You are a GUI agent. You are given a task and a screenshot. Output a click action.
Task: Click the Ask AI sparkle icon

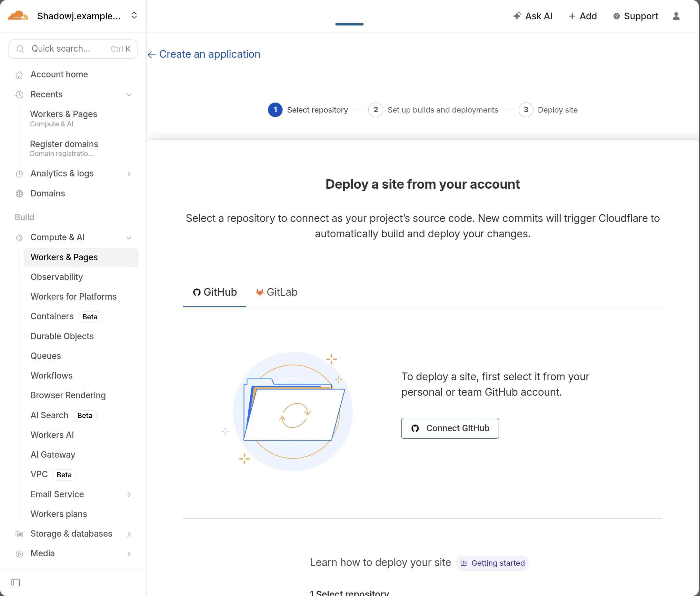click(x=517, y=15)
